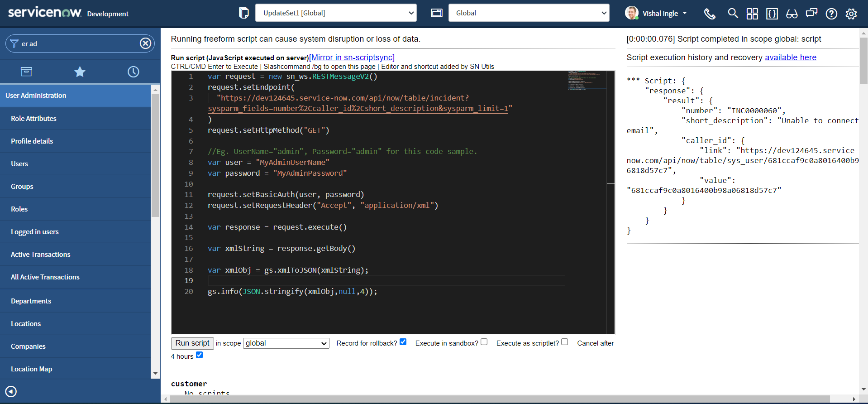This screenshot has height=404, width=868.
Task: Open All Active Transactions module
Action: click(x=75, y=277)
